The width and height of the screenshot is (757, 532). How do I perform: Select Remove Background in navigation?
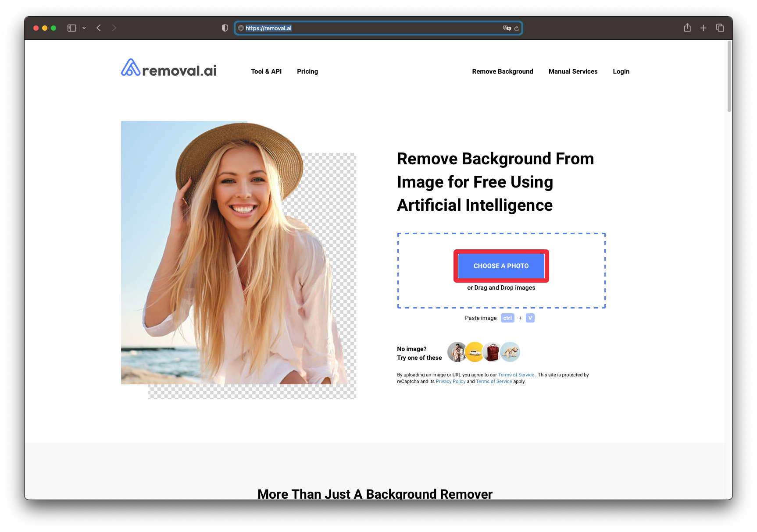(x=503, y=71)
